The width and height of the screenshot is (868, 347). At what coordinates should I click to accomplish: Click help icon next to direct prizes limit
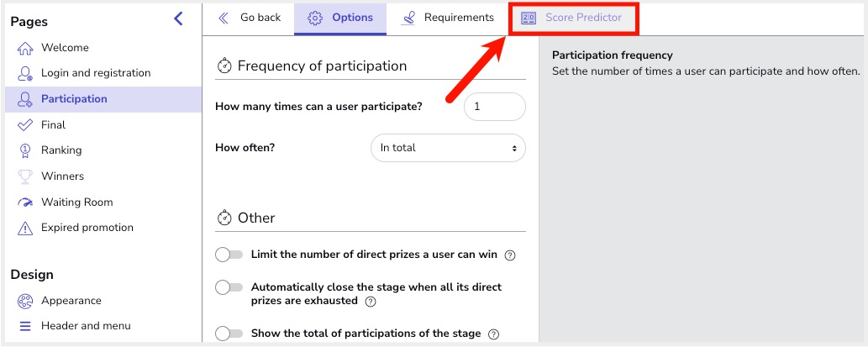tap(510, 255)
